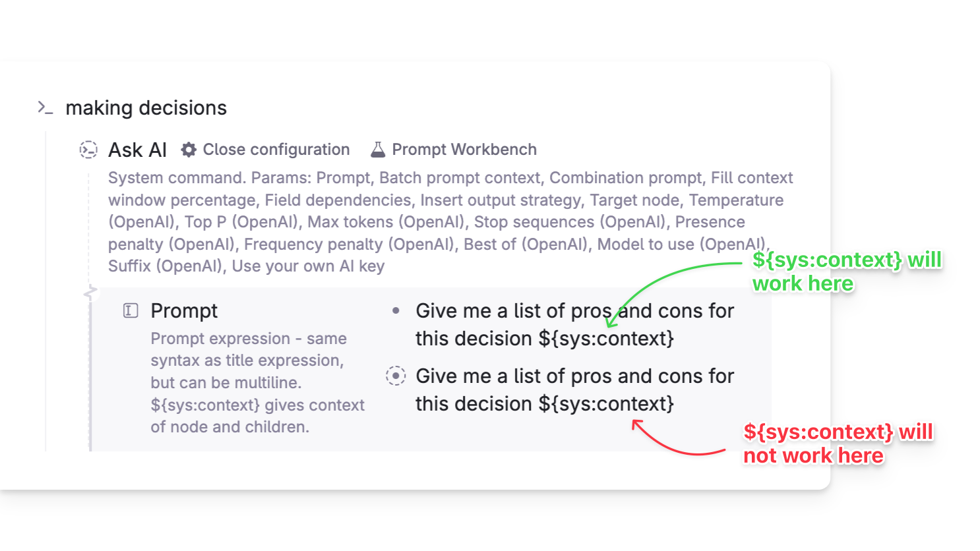Click the System command params description text
Screen dimensions: 980x551
[x=451, y=222]
